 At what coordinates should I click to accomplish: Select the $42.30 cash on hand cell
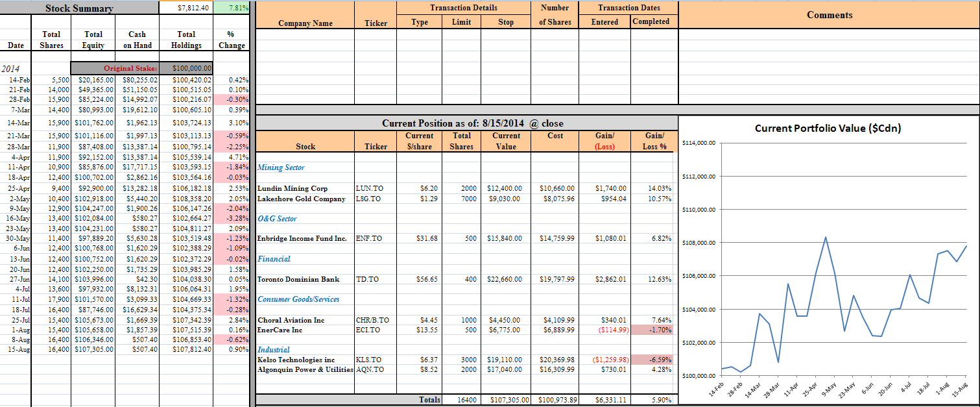tap(137, 278)
